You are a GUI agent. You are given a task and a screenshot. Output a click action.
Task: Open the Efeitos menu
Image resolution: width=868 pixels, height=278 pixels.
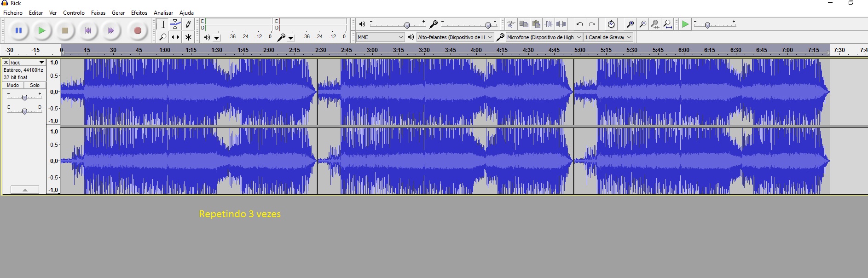pos(139,13)
